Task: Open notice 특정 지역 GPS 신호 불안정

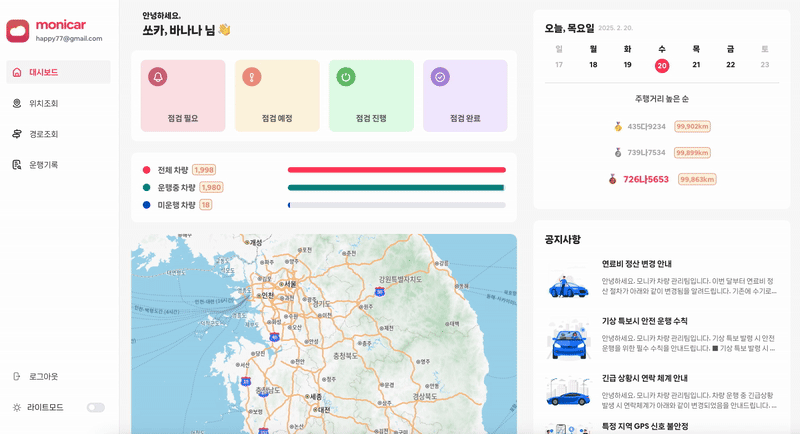Action: [645, 426]
